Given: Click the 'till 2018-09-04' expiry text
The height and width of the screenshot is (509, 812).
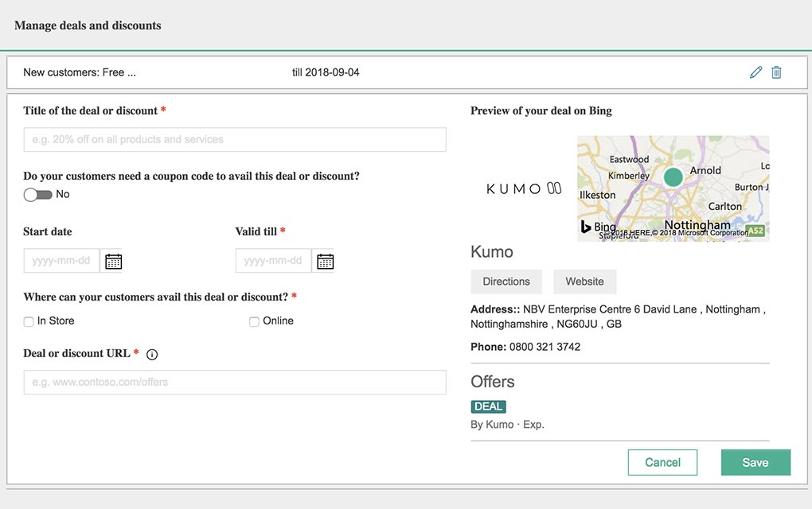Looking at the screenshot, I should coord(326,72).
